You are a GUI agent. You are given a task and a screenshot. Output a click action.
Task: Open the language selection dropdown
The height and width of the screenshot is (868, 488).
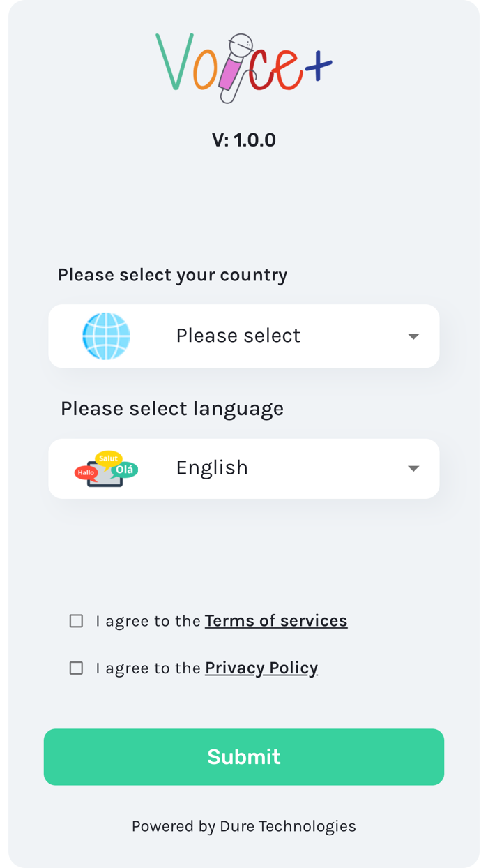pyautogui.click(x=244, y=468)
